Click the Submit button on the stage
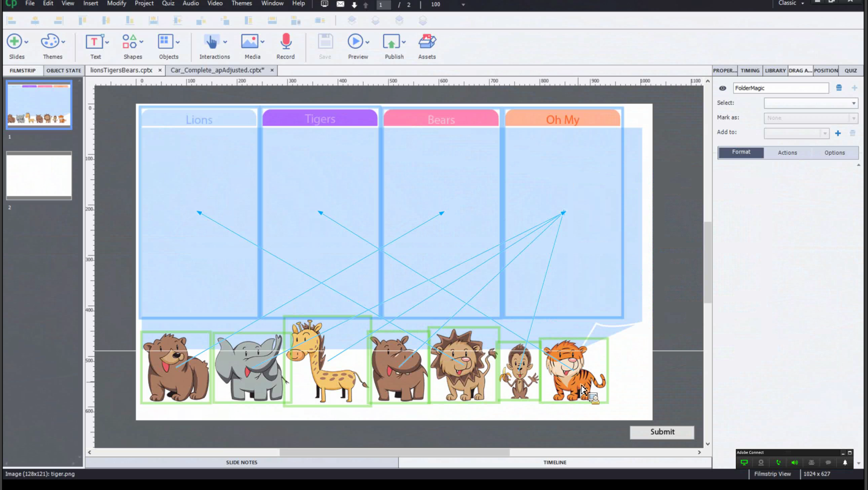The width and height of the screenshot is (868, 490). click(x=662, y=432)
